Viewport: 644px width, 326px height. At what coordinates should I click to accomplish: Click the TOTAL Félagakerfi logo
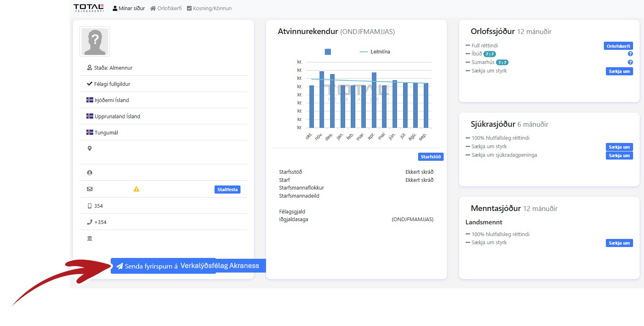coord(88,8)
